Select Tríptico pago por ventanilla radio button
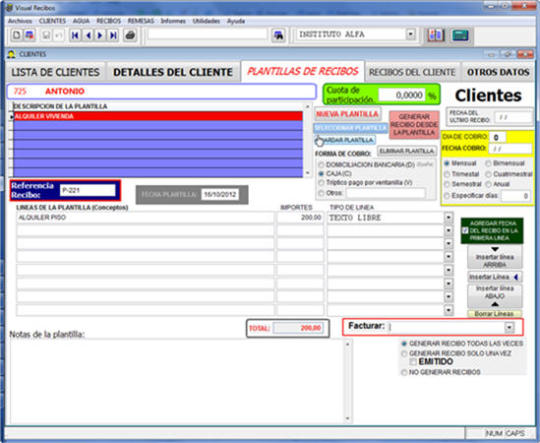Screen dimensions: 540x443 (x=321, y=183)
